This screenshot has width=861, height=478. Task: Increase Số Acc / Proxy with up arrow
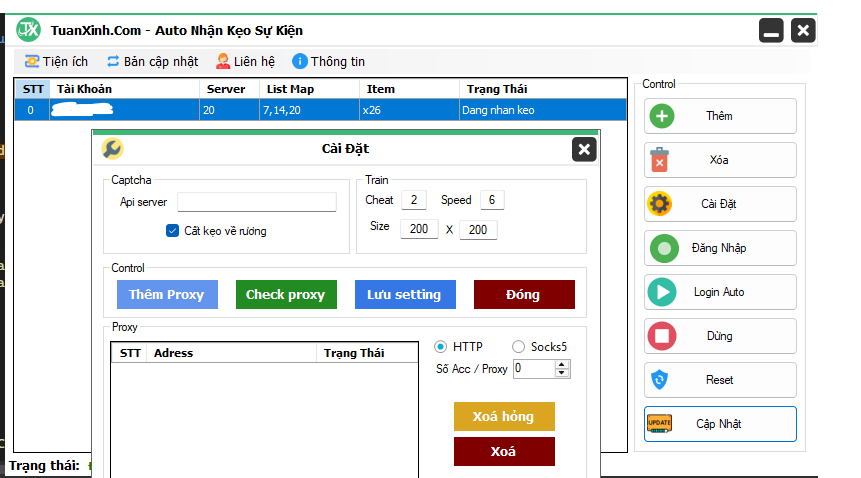point(562,364)
